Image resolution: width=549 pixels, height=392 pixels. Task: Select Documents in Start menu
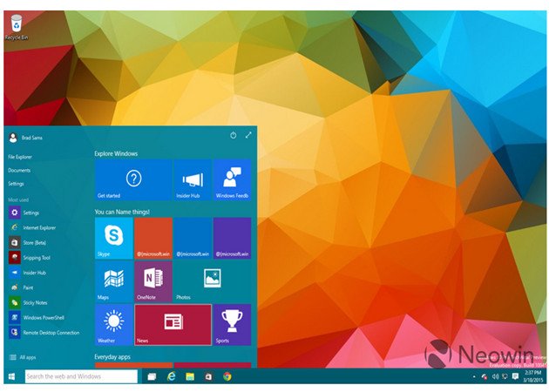(19, 171)
